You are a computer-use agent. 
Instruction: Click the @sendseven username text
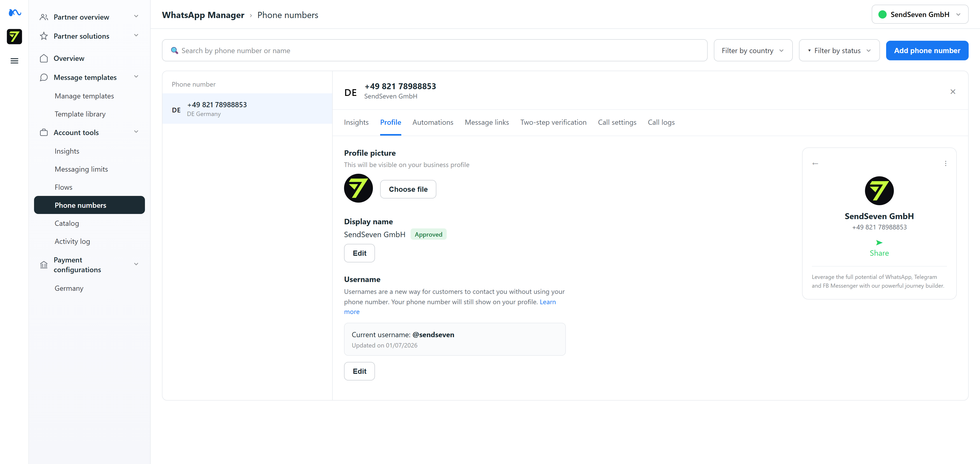point(433,335)
